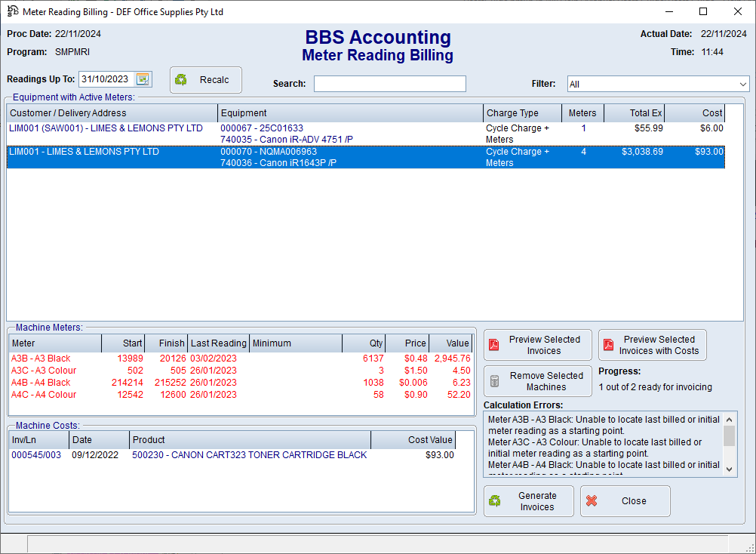The width and height of the screenshot is (756, 554).
Task: Click the PDF icon on Preview Selected Invoices
Action: [x=494, y=345]
